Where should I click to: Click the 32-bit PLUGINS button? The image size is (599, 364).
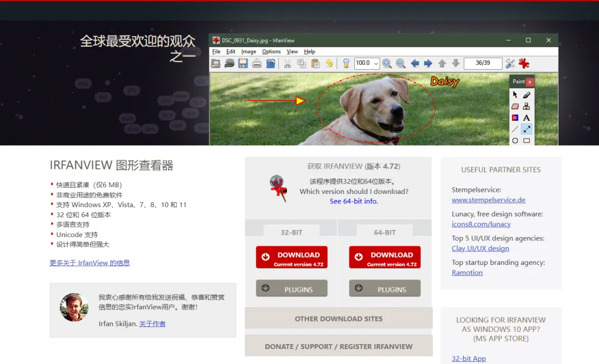(x=292, y=289)
